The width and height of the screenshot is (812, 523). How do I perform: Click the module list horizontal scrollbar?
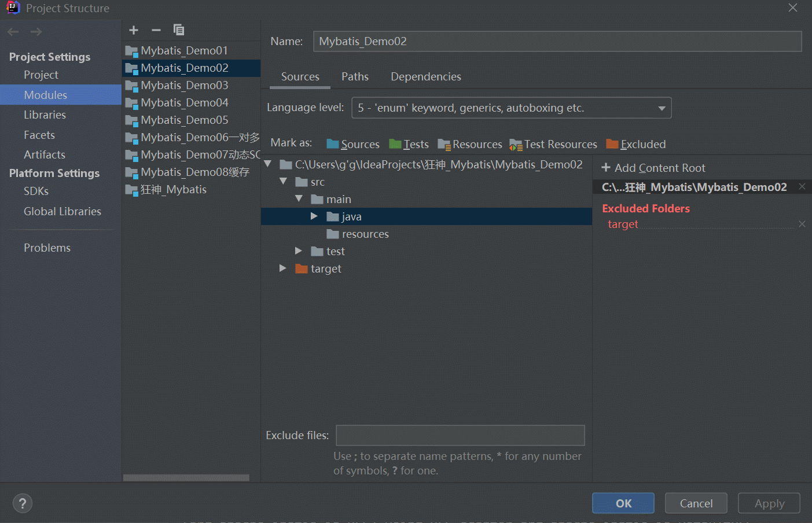186,478
